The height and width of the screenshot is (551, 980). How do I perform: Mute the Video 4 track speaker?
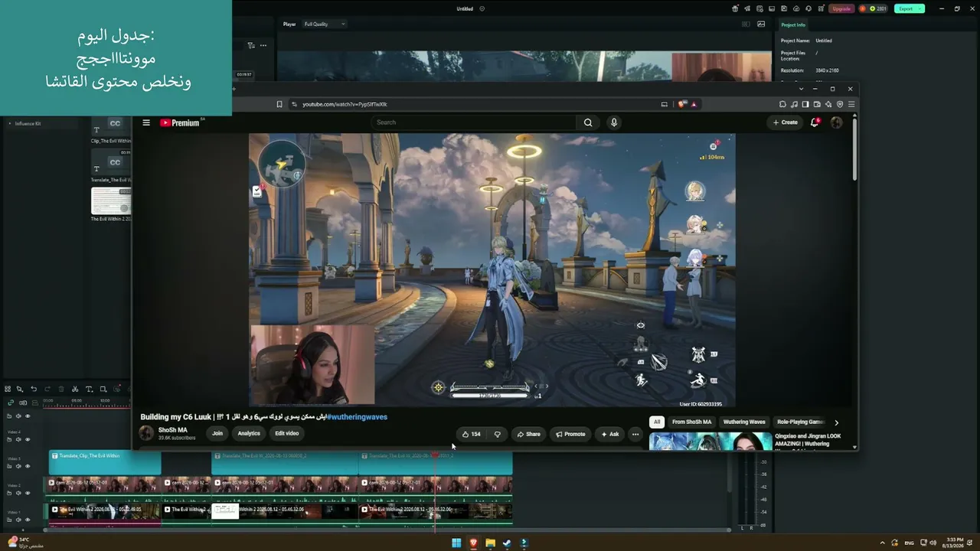click(x=18, y=439)
